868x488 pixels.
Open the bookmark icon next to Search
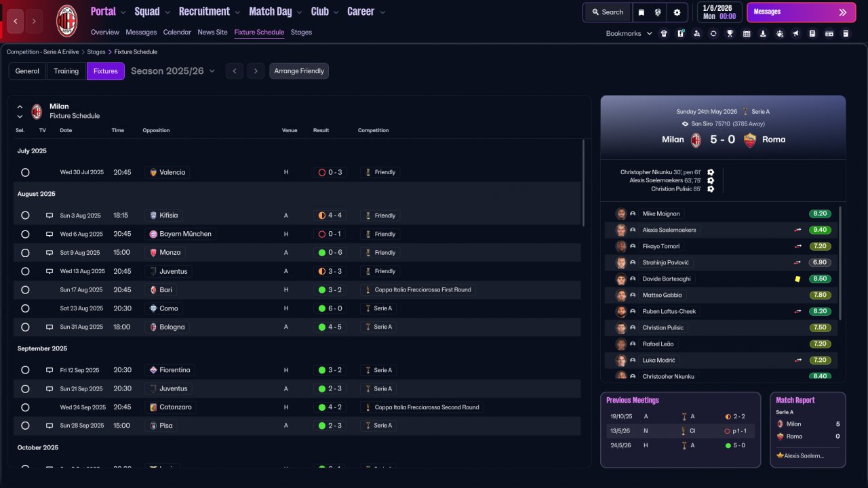pos(642,12)
